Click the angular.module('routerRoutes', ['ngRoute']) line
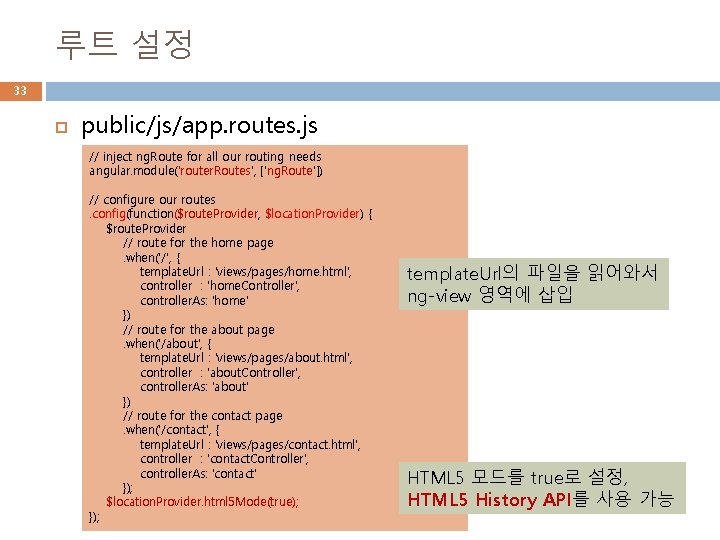Screen dimensions: 720x540 [206, 171]
